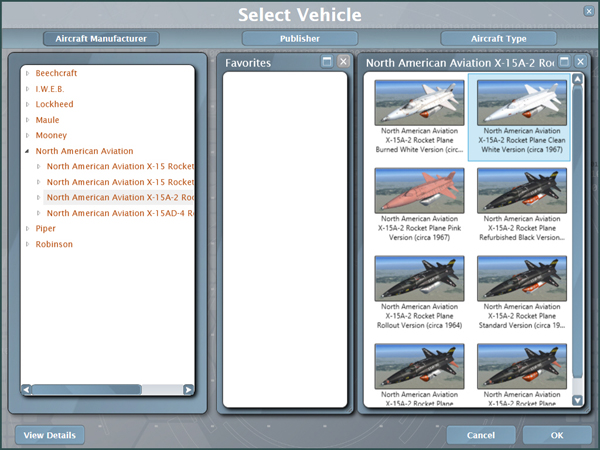This screenshot has width=600, height=450.
Task: Choose Rollout Version X-15A-2 thumbnail
Action: click(x=419, y=279)
